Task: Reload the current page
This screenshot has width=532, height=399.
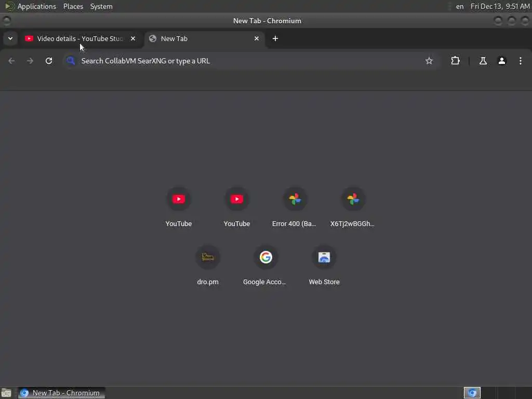Action: click(49, 61)
